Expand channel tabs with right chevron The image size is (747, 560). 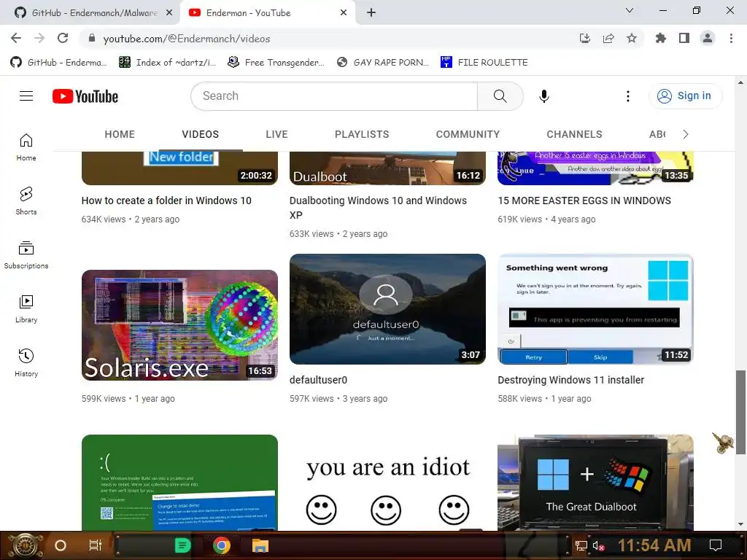point(686,134)
